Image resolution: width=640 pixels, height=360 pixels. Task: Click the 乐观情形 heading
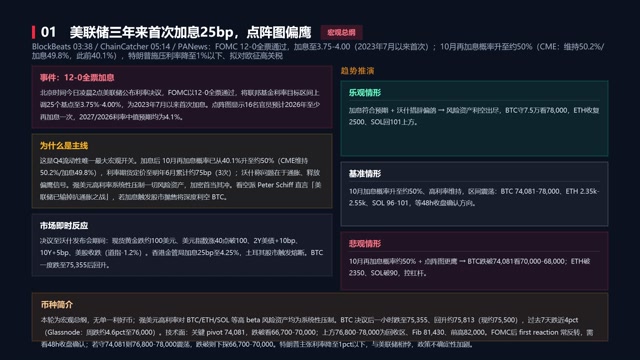click(x=364, y=93)
